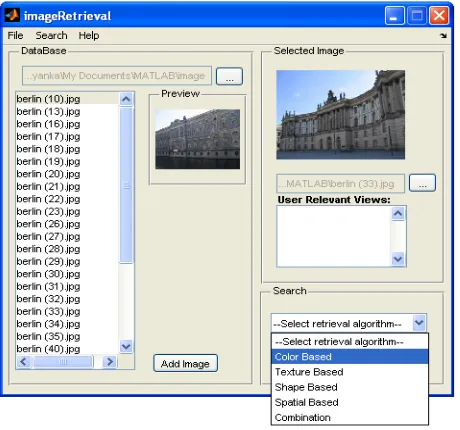The height and width of the screenshot is (430, 460).
Task: Maximize the imageRetrieval window
Action: pos(417,15)
